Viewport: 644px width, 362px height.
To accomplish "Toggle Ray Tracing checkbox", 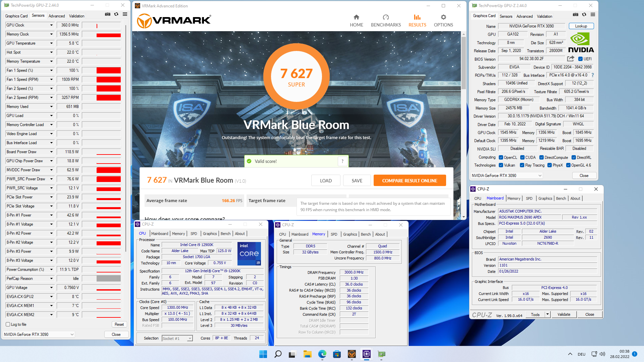I will (522, 165).
